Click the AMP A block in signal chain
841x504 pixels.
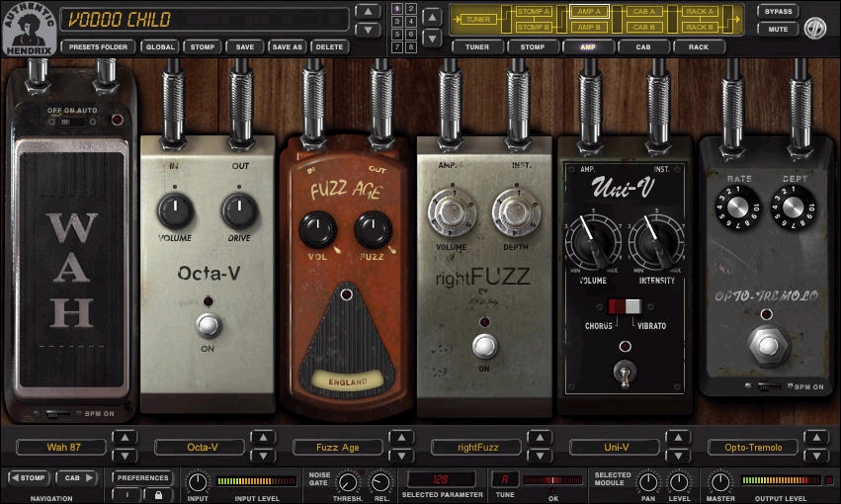(x=588, y=11)
